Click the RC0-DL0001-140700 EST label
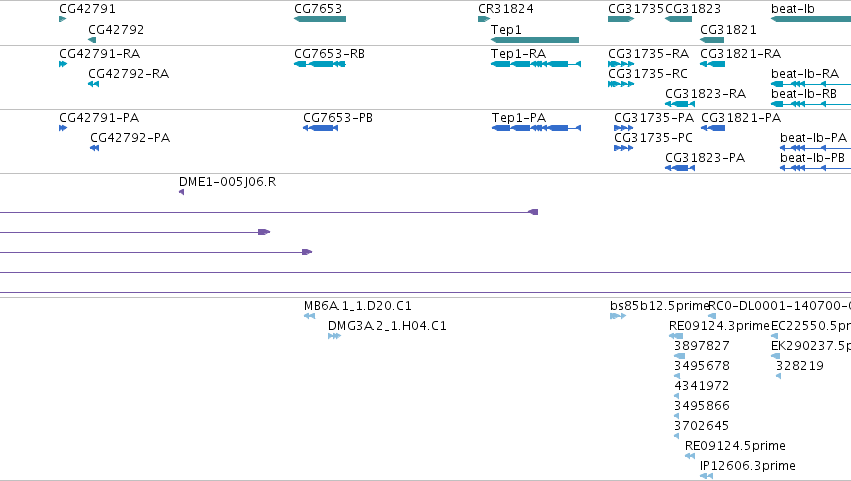 [779, 306]
